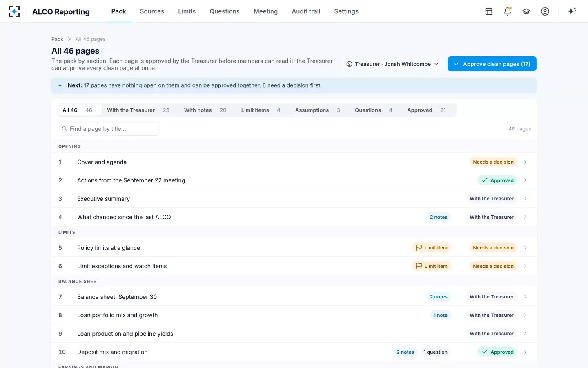
Task: Open the layout panel icon in header
Action: pyautogui.click(x=489, y=11)
